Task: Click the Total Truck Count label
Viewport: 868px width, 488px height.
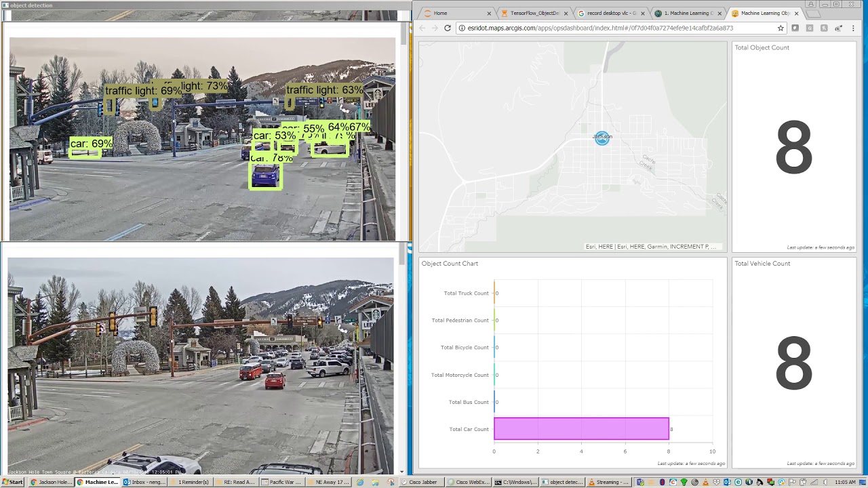Action: click(x=466, y=293)
